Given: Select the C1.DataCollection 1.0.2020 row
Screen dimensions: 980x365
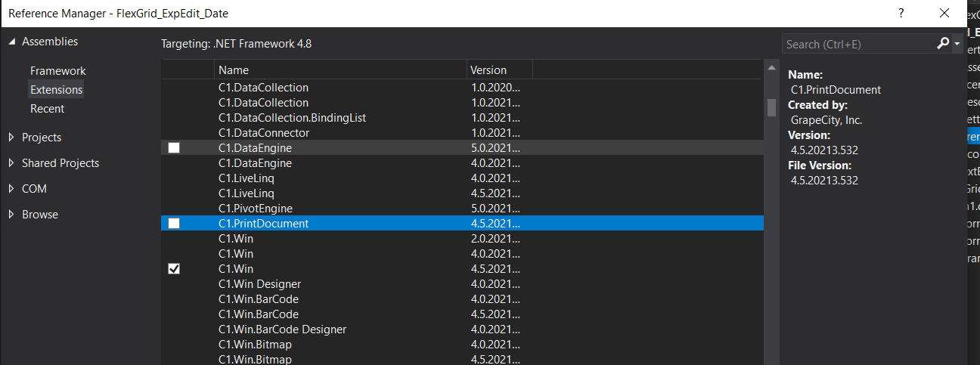Looking at the screenshot, I should click(461, 88).
